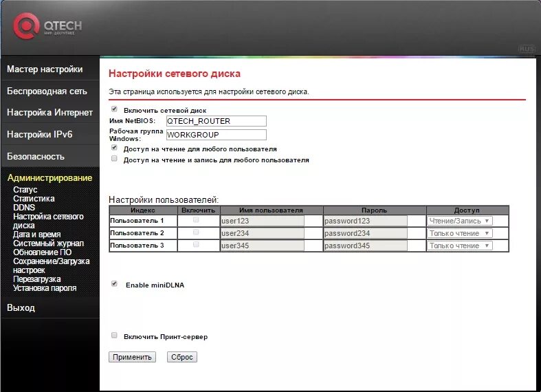541x392 pixels.
Task: Open Установка пароля page
Action: coord(45,288)
